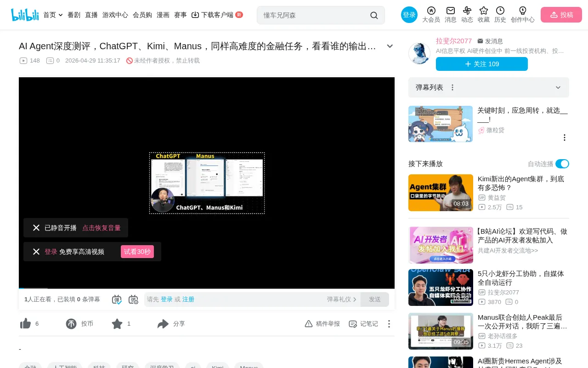The height and width of the screenshot is (368, 588).
Task: Click 点击恢复音量 to unmute
Action: pos(102,228)
